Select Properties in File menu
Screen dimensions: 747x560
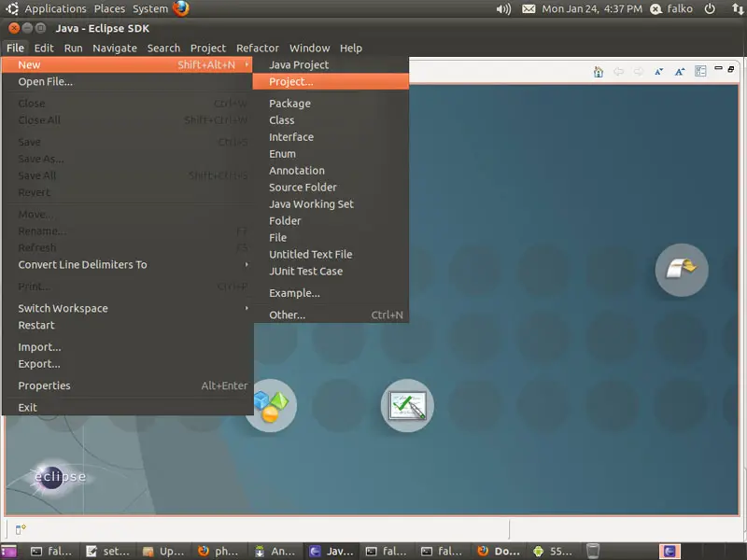pyautogui.click(x=127, y=385)
